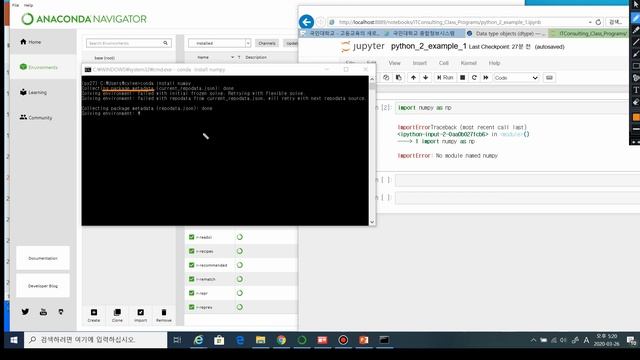Select the text T annotation tool
Image resolution: width=640 pixels, height=360 pixels.
pos(636,90)
